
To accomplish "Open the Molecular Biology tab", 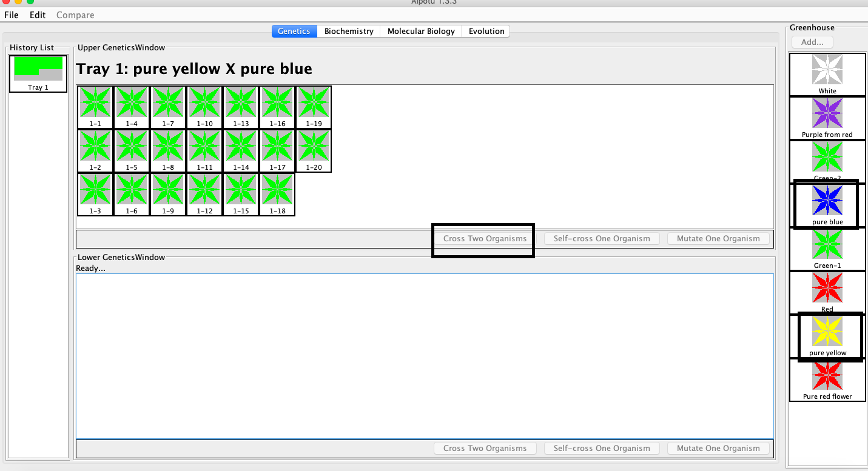I will point(421,31).
